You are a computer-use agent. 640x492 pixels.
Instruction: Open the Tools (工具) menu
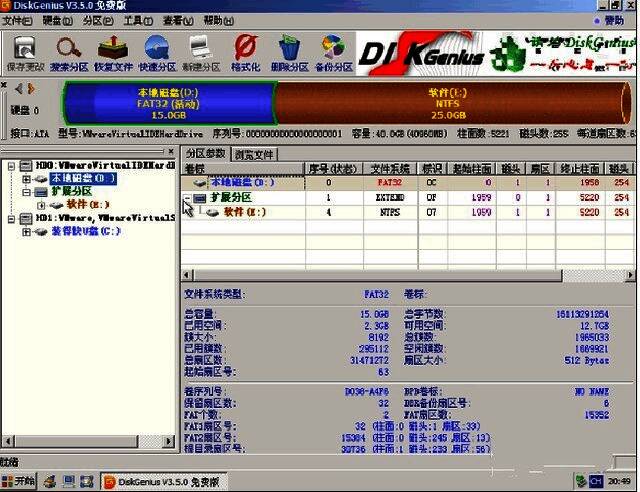pyautogui.click(x=138, y=20)
